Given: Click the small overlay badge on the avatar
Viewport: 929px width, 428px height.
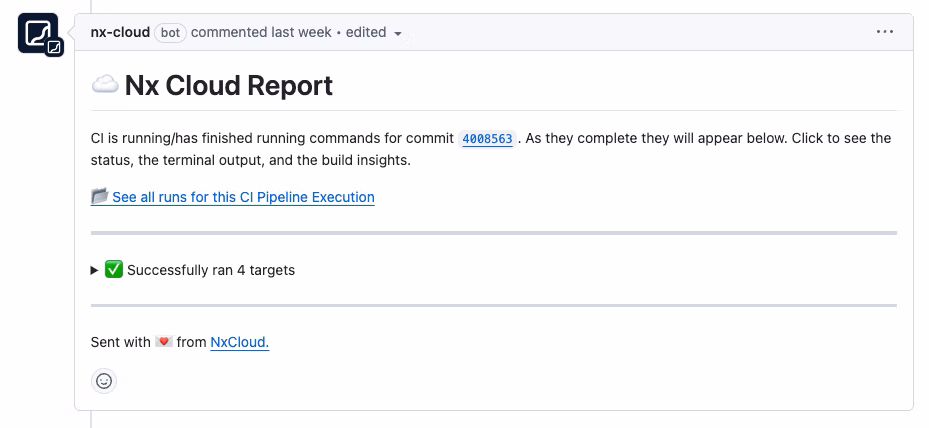Looking at the screenshot, I should 55,47.
